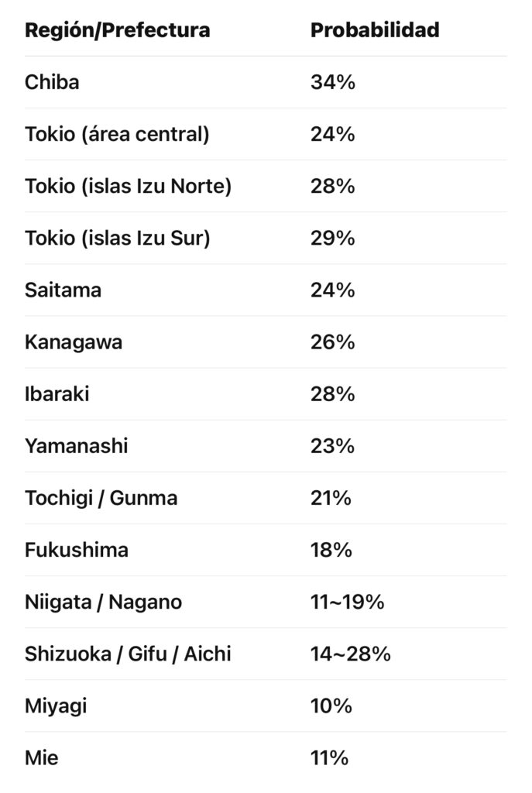Click the Kanagawa row label

(x=74, y=342)
